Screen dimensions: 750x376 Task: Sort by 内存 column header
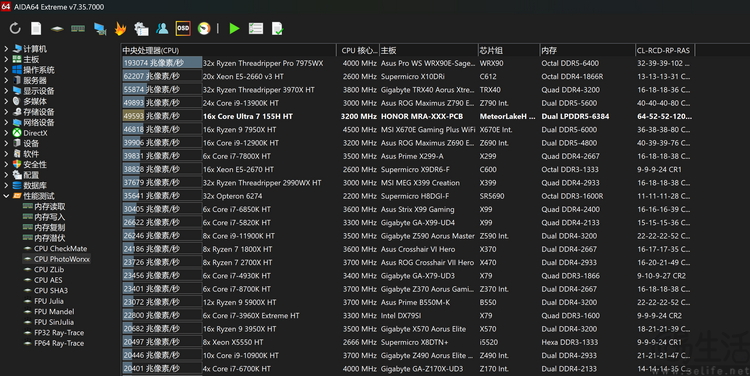(587, 50)
